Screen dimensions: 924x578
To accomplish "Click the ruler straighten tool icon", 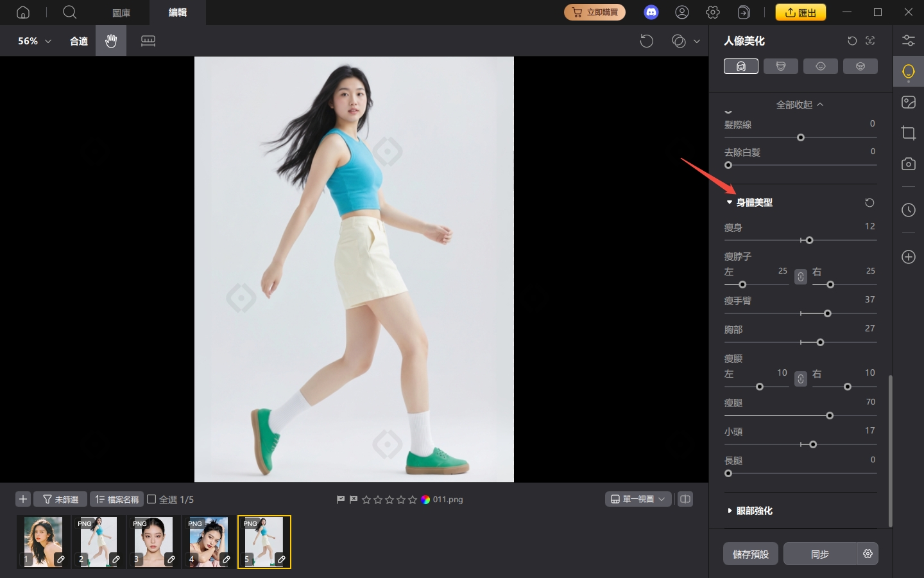I will (x=148, y=41).
